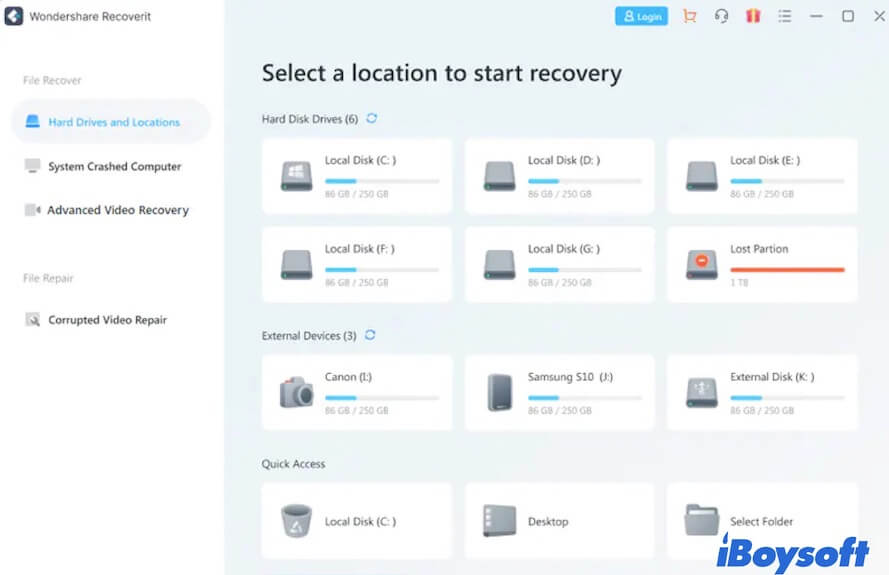This screenshot has height=575, width=889.
Task: Click the Local Disk (E: ) drive icon
Action: coord(702,176)
